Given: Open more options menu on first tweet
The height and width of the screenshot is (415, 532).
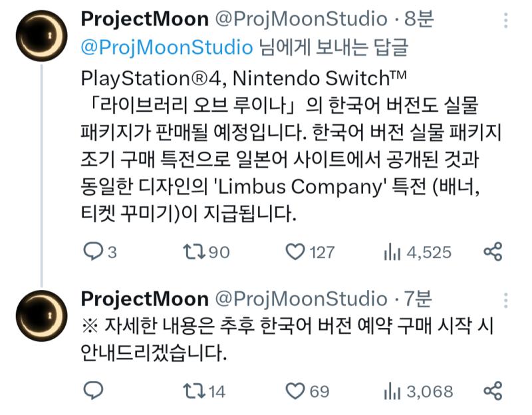Looking at the screenshot, I should (x=505, y=21).
